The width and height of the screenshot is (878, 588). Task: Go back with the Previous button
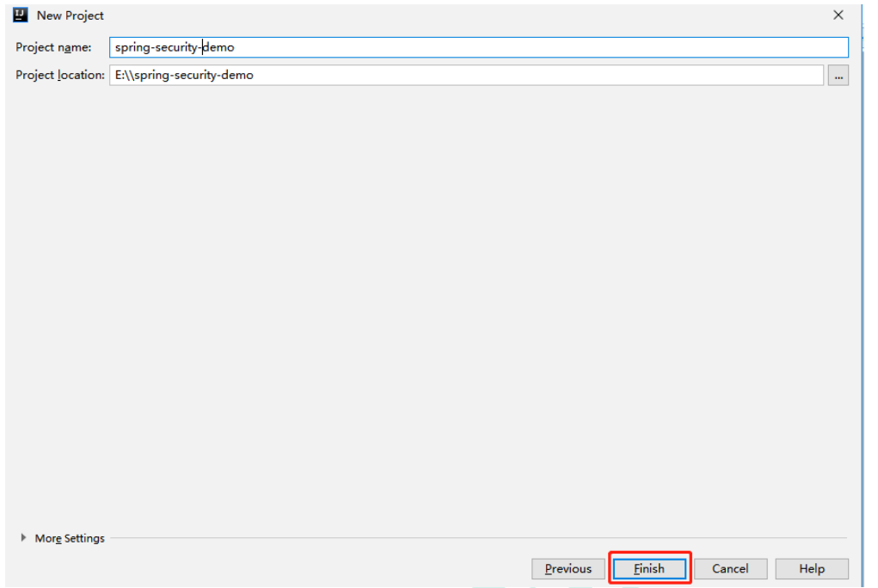click(568, 568)
